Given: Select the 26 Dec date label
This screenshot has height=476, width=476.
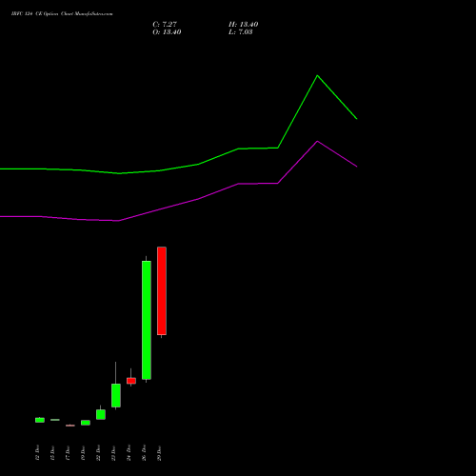Looking at the screenshot, I should click(x=144, y=453).
